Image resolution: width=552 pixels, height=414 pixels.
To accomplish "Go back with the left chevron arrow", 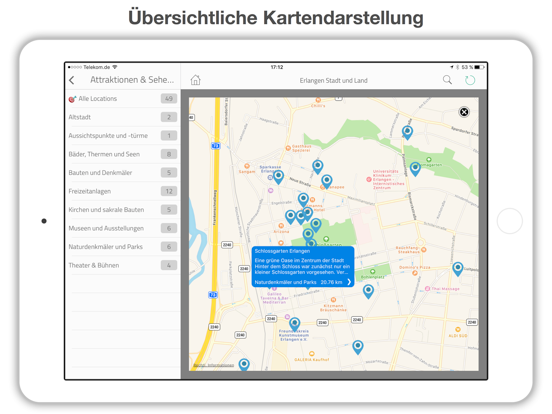I will point(72,80).
